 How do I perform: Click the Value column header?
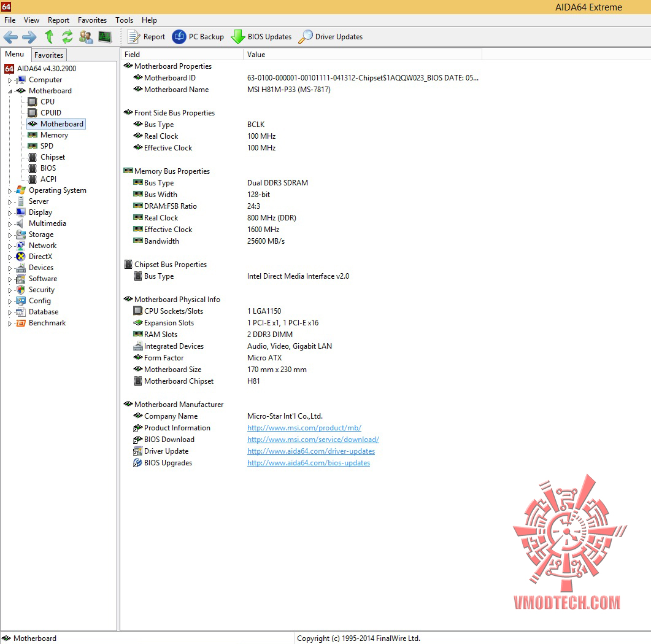[x=363, y=55]
